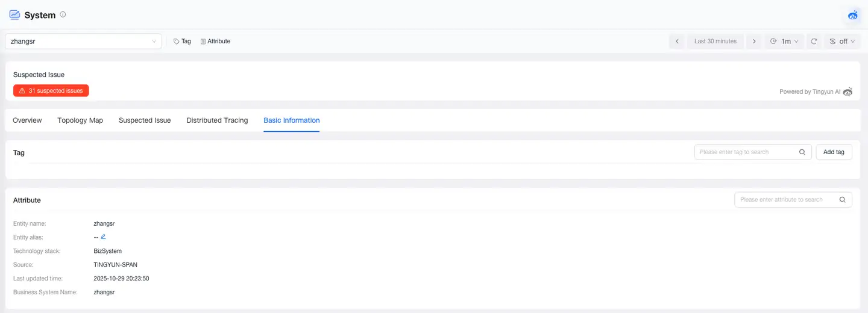Viewport: 868px width, 313px height.
Task: Click the refresh icon in the toolbar
Action: point(814,42)
